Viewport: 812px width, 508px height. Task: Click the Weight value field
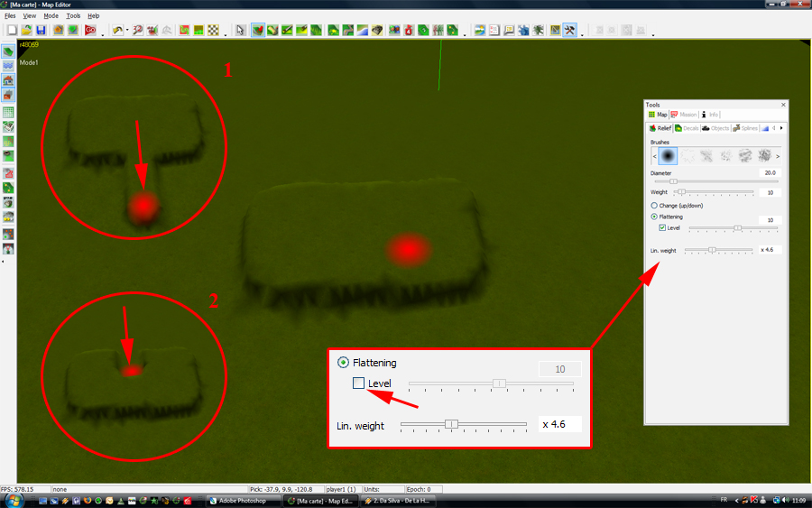pyautogui.click(x=770, y=192)
